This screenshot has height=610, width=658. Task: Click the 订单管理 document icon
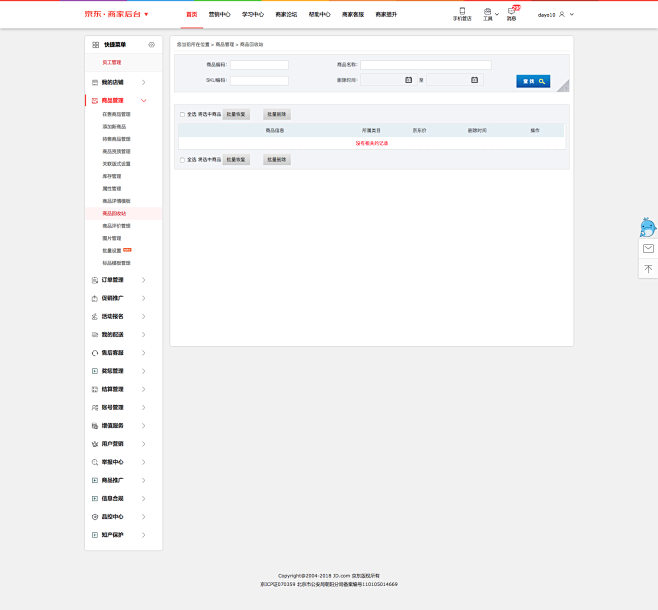coord(95,280)
